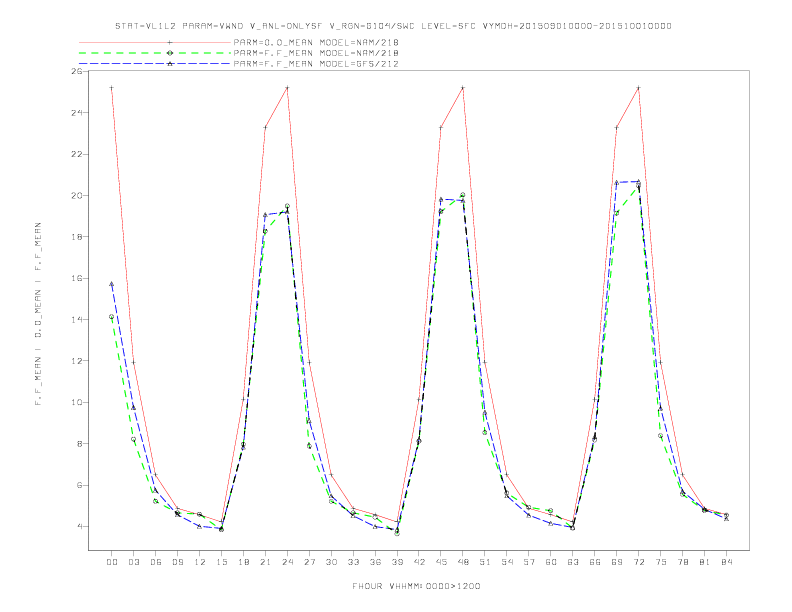Click x-axis tick label 69
Image resolution: width=792 pixels, height=612 pixels.
[617, 562]
